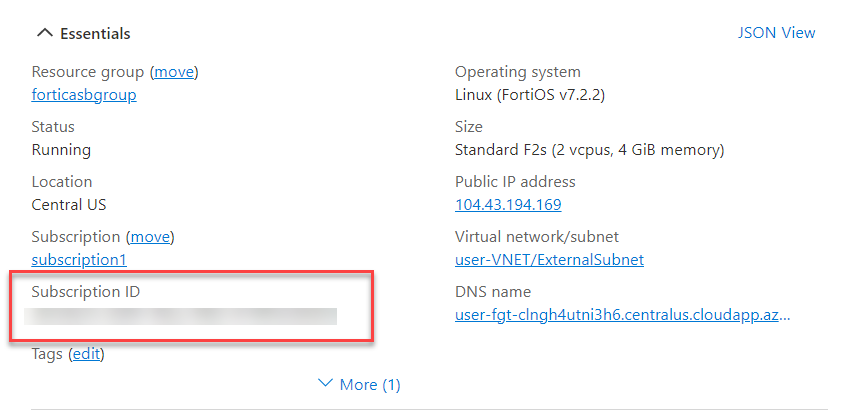The height and width of the screenshot is (410, 844).
Task: Click the Central US location value
Action: (x=69, y=205)
